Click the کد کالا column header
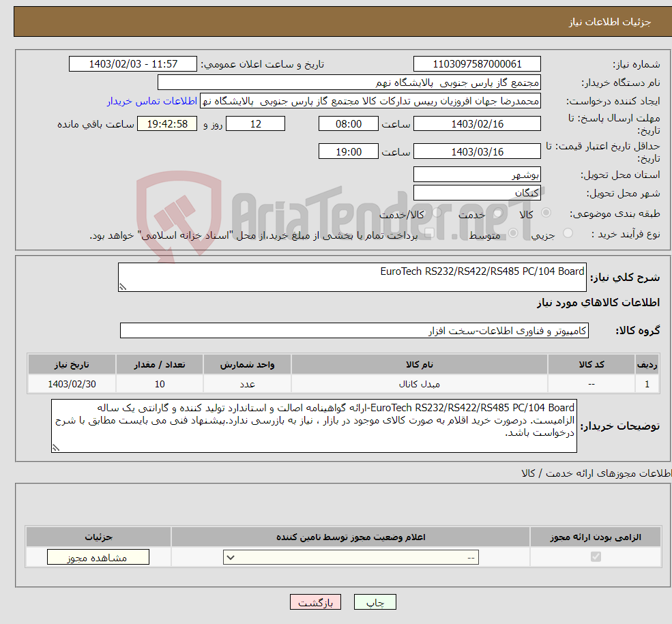Screen dimensions: 672x624 coord(591,364)
